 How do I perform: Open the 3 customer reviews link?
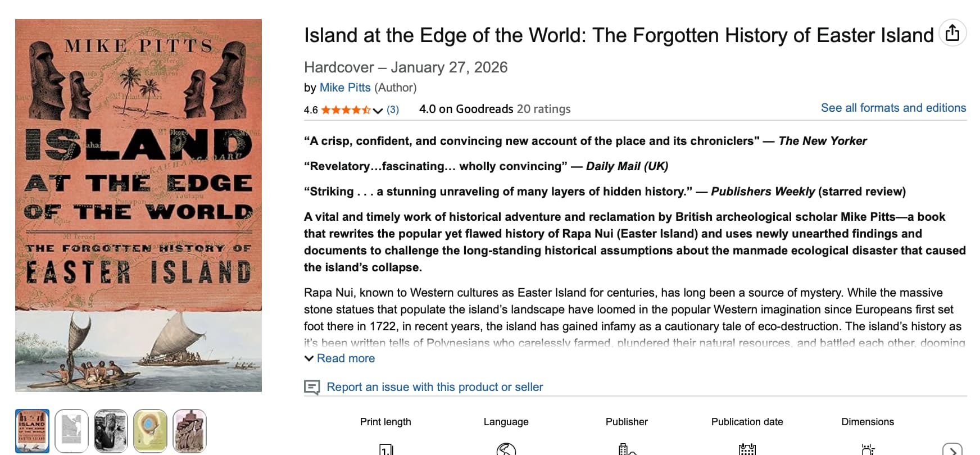pyautogui.click(x=393, y=110)
